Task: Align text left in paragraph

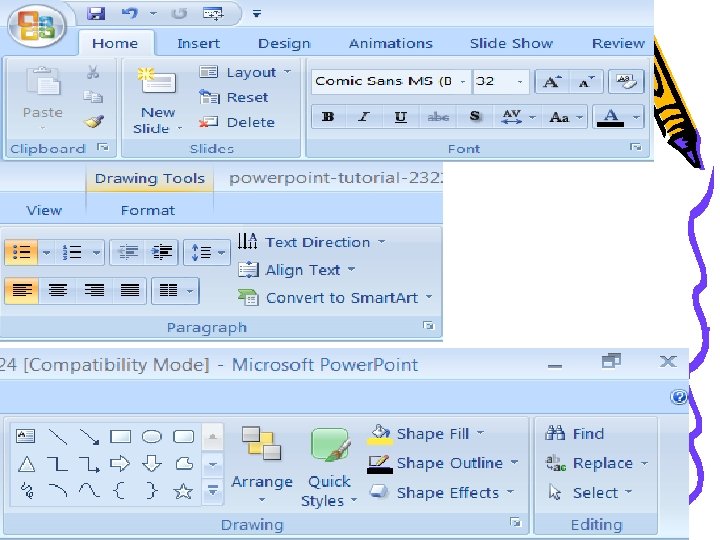Action: point(21,291)
